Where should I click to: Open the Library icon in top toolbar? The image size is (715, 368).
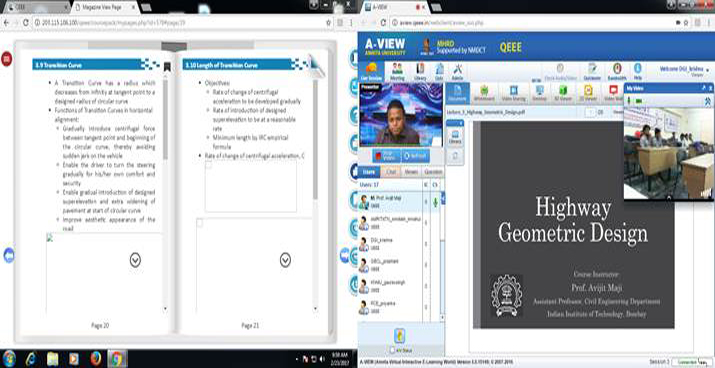420,72
